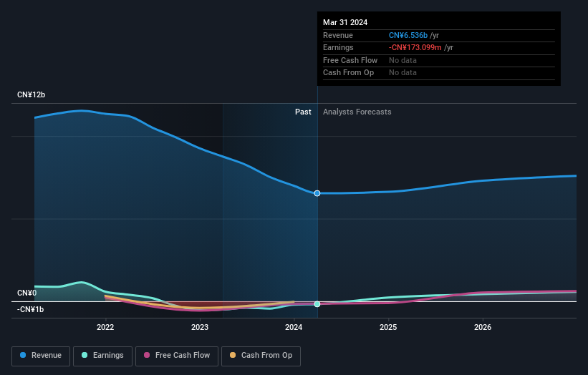Select the earnings data point marker at Mar 2024
This screenshot has width=588, height=375.
click(x=317, y=304)
